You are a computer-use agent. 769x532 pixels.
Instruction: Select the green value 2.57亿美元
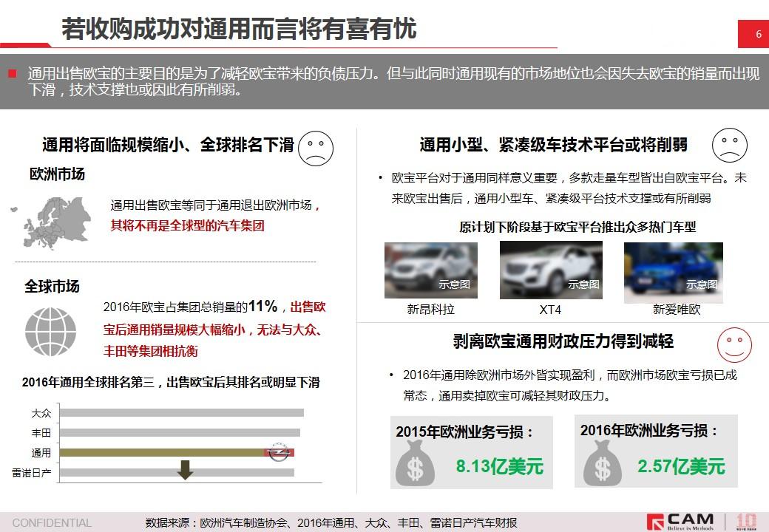pyautogui.click(x=681, y=466)
